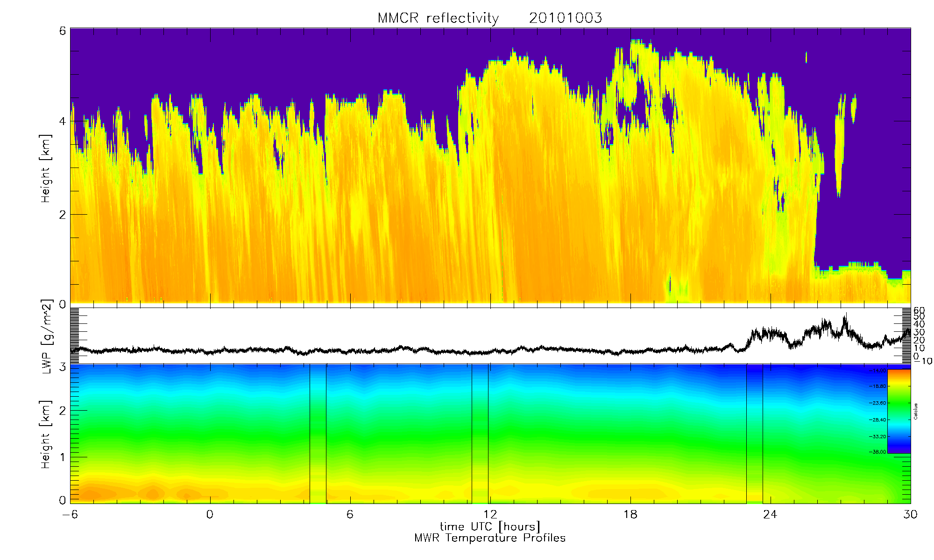Screen dimensions: 934x560
Task: Click the bottom panel Height [km] label
Action: click(45, 434)
